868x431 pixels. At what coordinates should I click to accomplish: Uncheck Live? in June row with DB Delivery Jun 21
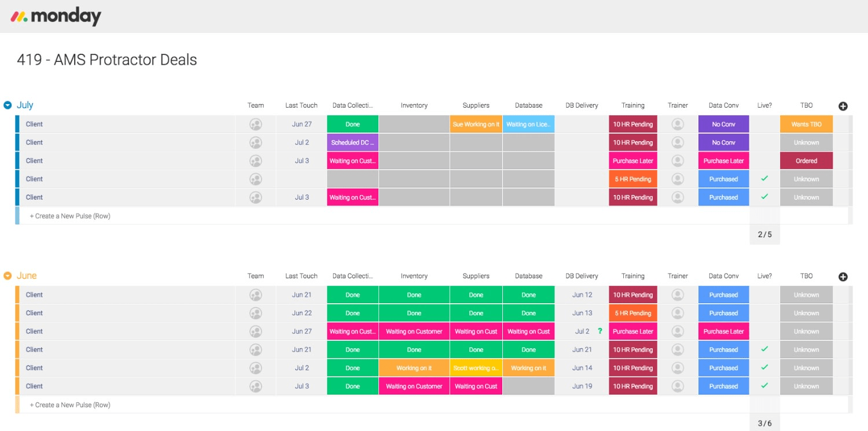[x=764, y=349]
